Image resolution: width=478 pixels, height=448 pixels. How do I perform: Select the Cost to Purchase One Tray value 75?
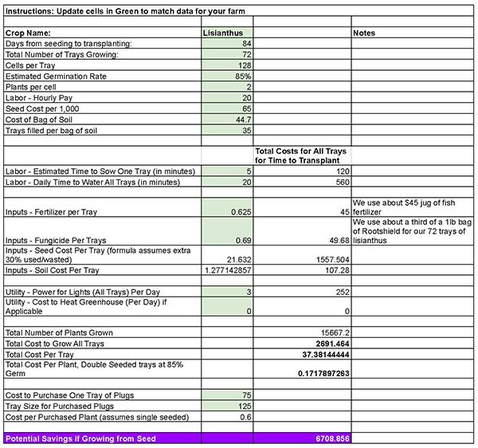coord(227,395)
